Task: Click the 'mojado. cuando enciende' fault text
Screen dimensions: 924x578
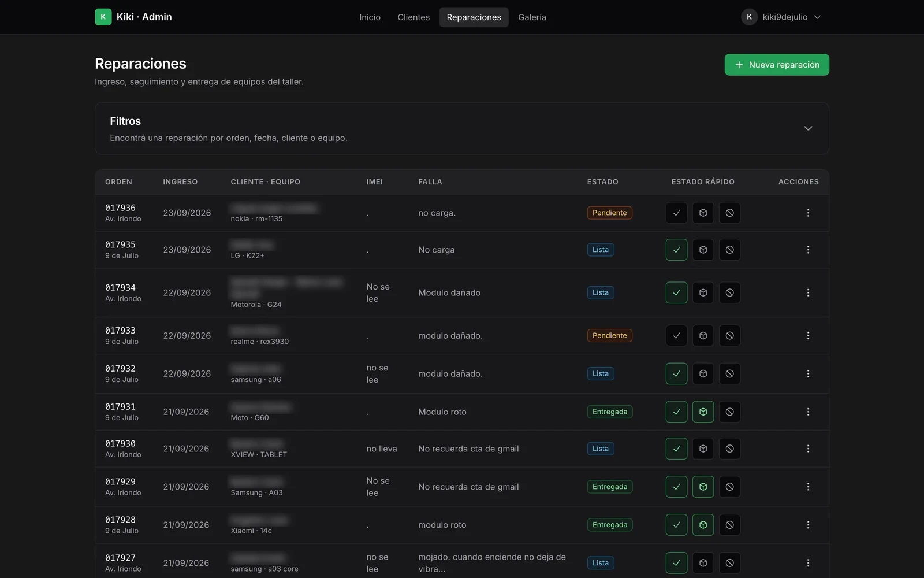Action: click(492, 563)
